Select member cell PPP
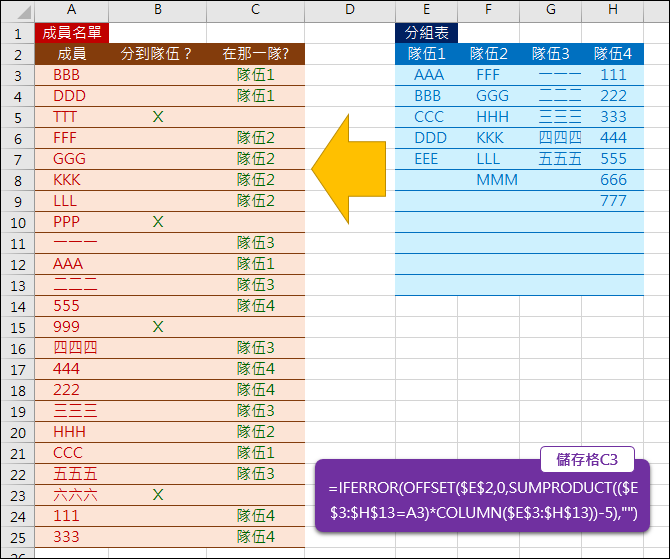670x559 pixels. (x=72, y=222)
